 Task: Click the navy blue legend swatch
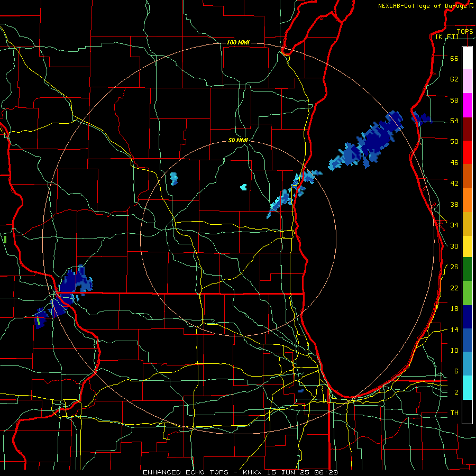[467, 317]
